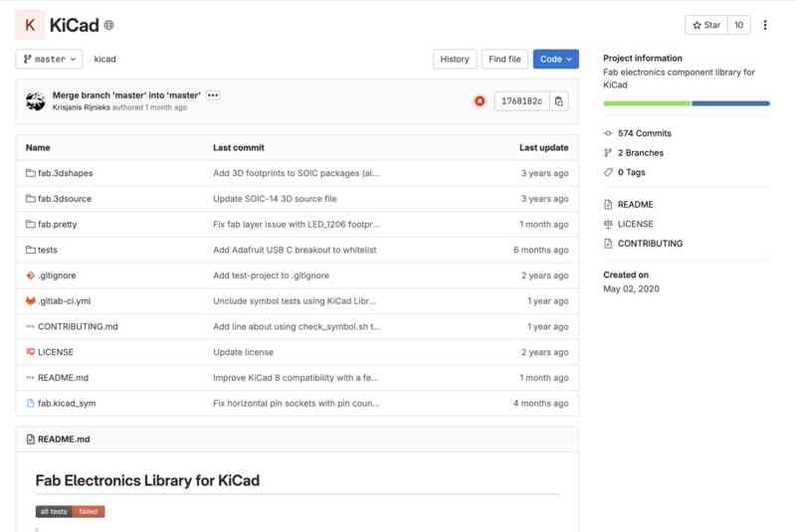The image size is (796, 532).
Task: Click the KiCad project avatar
Action: pos(32,25)
